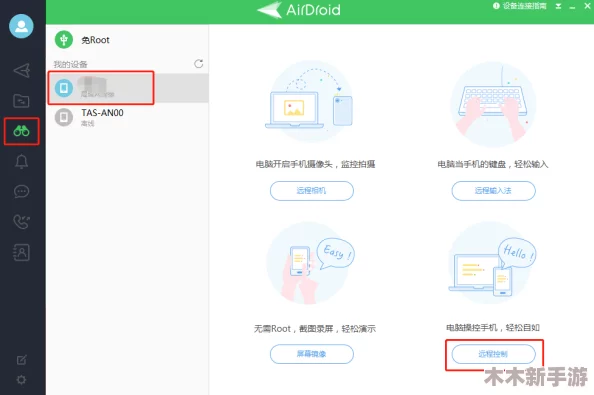Image resolution: width=594 pixels, height=395 pixels.
Task: Click the 屏幕镜像 button
Action: pyautogui.click(x=311, y=354)
